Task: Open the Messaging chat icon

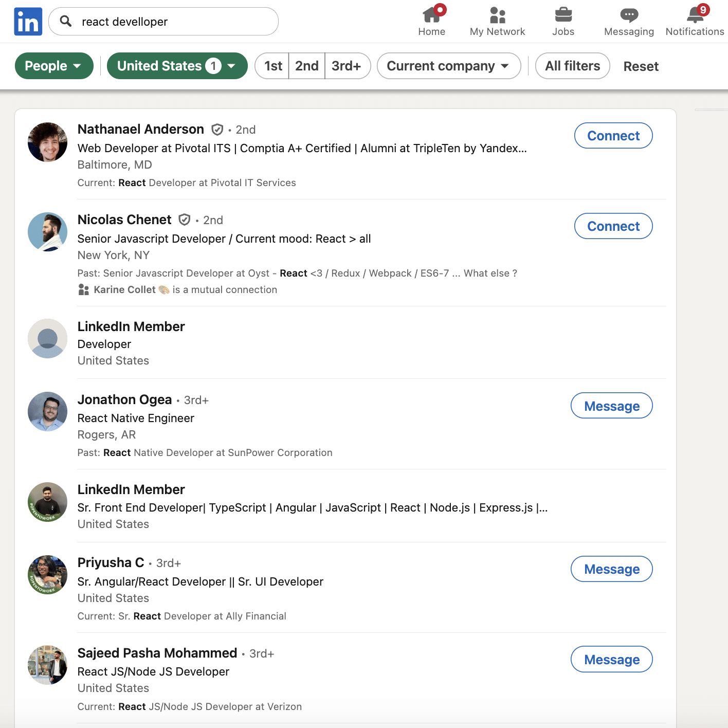Action: 629,15
